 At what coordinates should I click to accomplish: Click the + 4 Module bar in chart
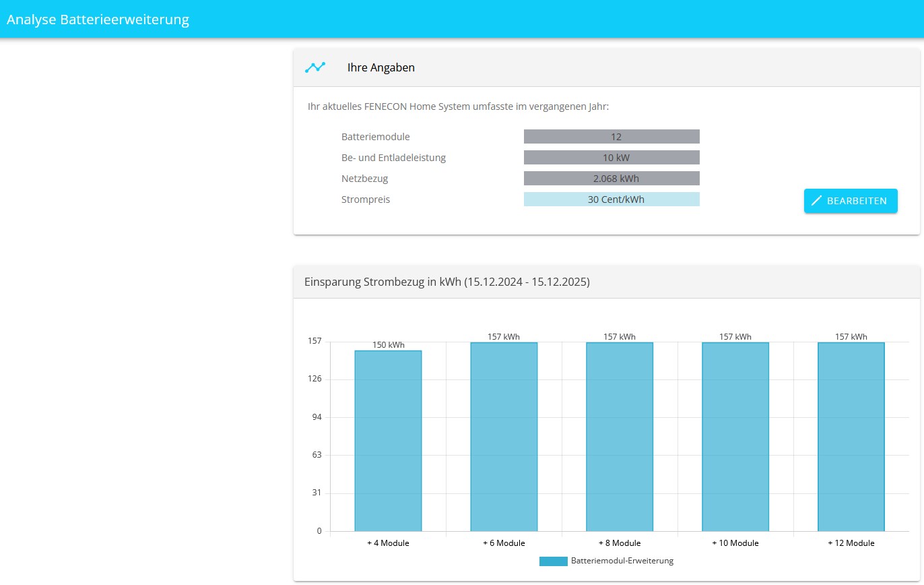point(388,441)
